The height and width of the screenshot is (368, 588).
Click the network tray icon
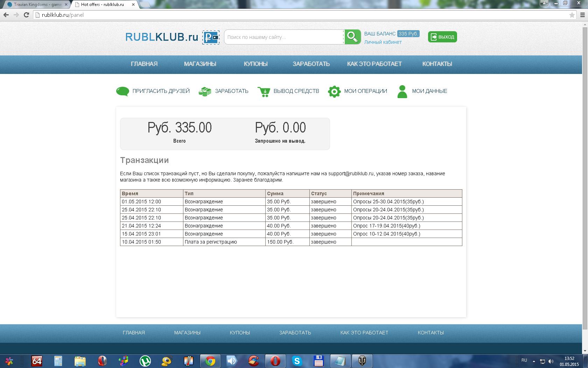(542, 361)
